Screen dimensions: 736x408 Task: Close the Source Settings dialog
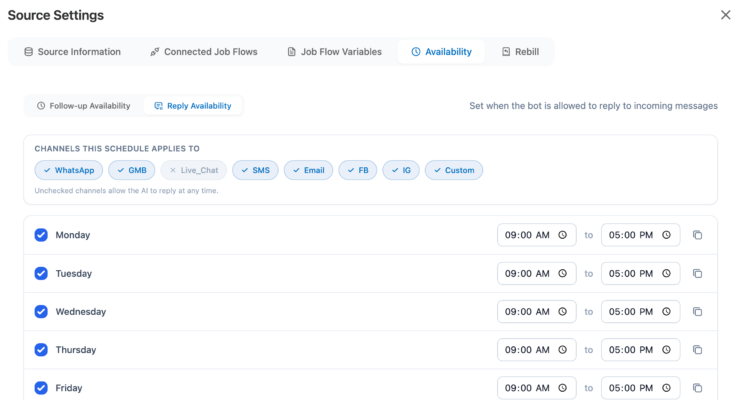tap(725, 15)
